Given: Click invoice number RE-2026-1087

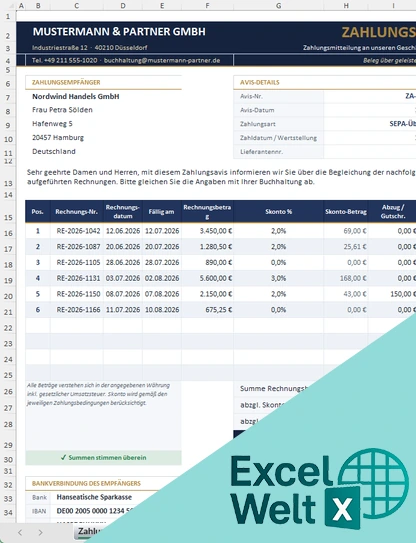Looking at the screenshot, I should pos(78,247).
